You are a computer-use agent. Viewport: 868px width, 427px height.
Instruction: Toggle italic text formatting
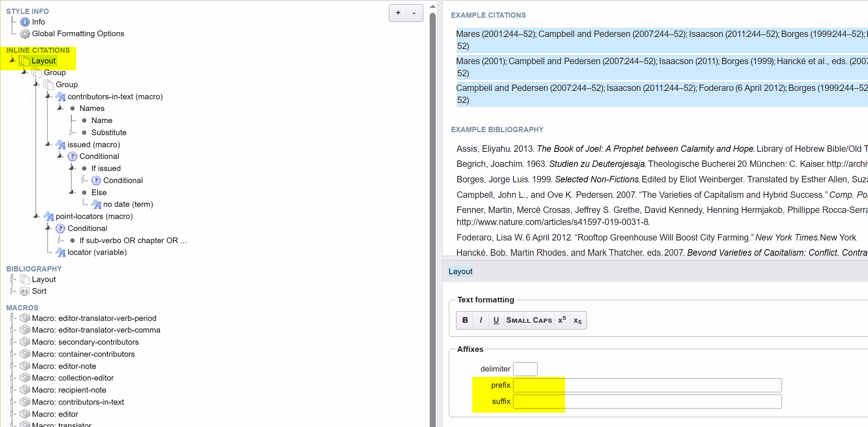tap(481, 320)
